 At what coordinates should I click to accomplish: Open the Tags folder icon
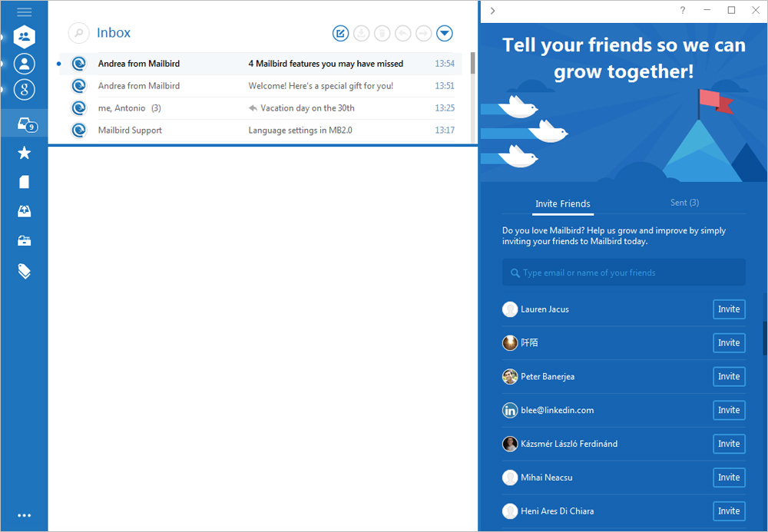pos(24,271)
